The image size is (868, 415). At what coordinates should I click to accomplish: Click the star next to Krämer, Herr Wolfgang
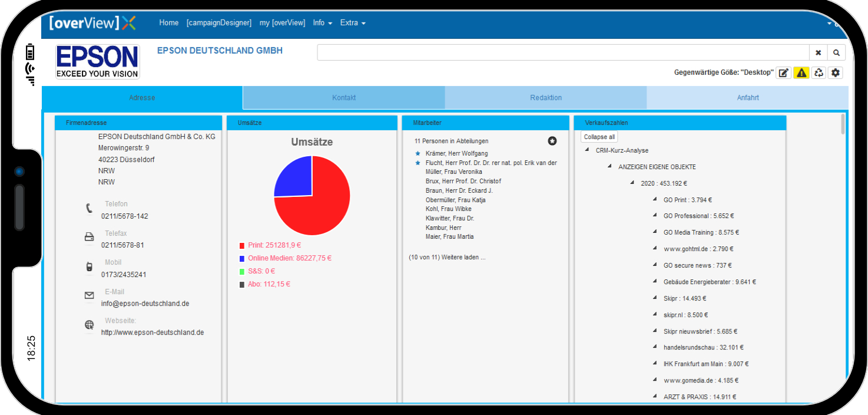pyautogui.click(x=418, y=154)
